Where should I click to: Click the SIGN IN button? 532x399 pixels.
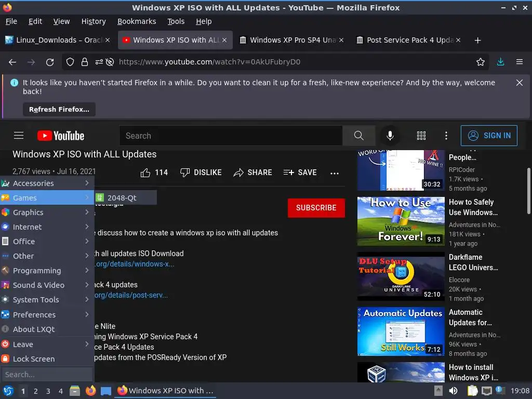click(x=489, y=136)
